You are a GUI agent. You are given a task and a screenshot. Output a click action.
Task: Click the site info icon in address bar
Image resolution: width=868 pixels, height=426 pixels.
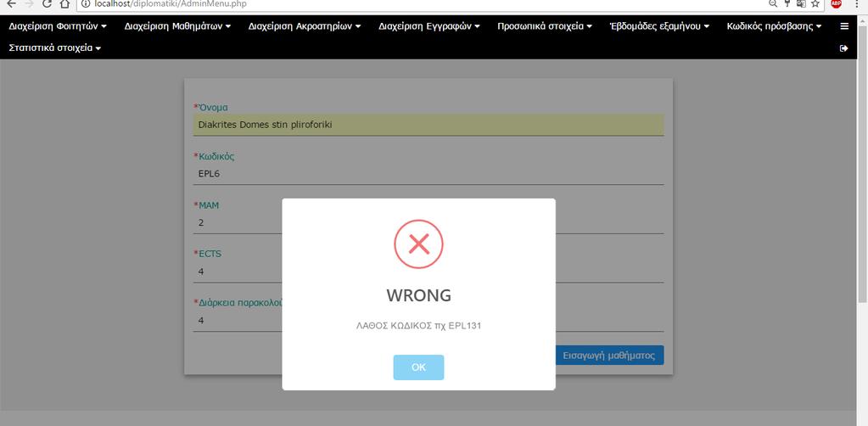pos(86,3)
